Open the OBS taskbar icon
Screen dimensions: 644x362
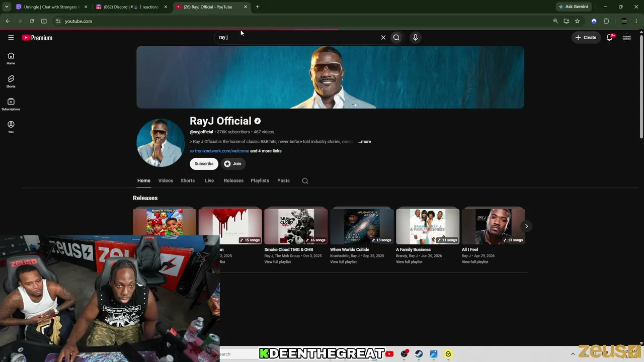pos(404,354)
